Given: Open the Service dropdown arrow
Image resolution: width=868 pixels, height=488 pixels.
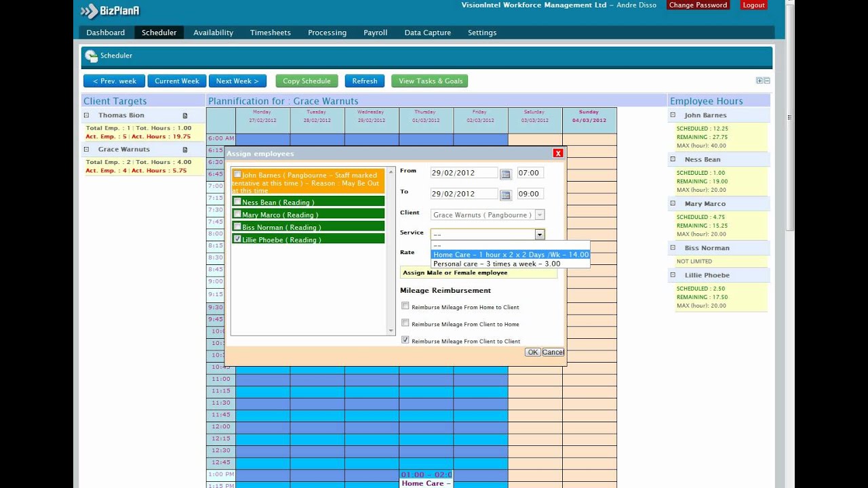Looking at the screenshot, I should (540, 235).
